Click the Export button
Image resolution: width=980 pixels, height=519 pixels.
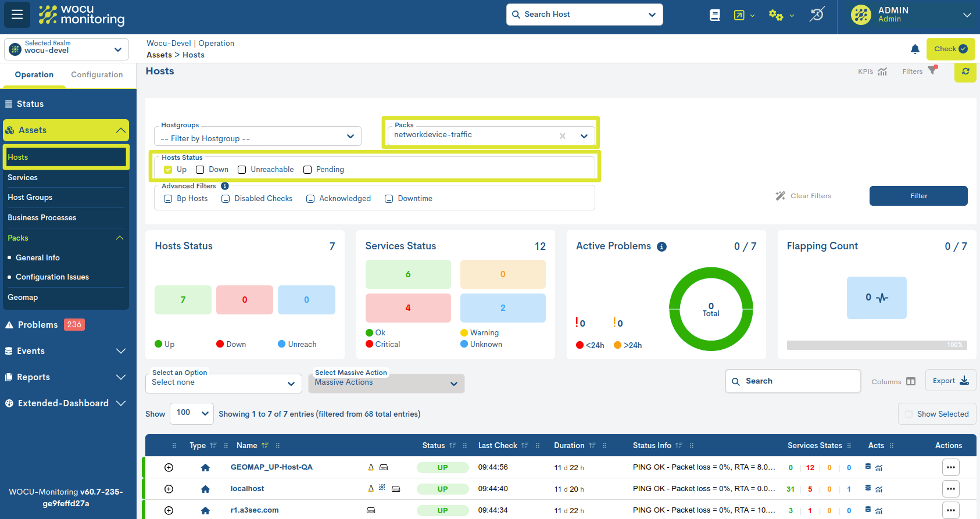[x=950, y=381]
